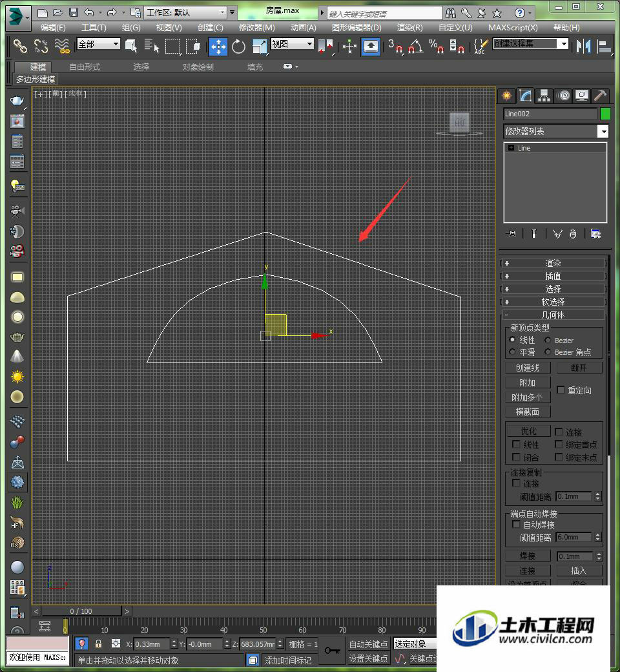Select the 线性 vertex type radio button
This screenshot has width=620, height=672.
point(512,339)
